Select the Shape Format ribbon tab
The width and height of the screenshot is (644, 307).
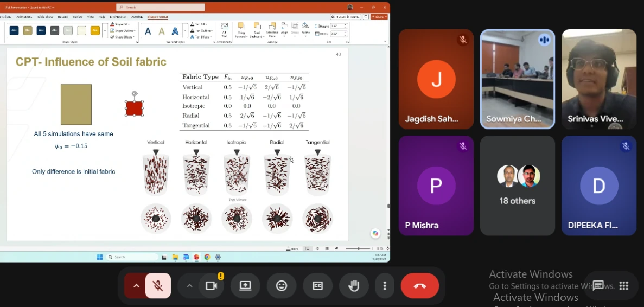click(x=158, y=17)
